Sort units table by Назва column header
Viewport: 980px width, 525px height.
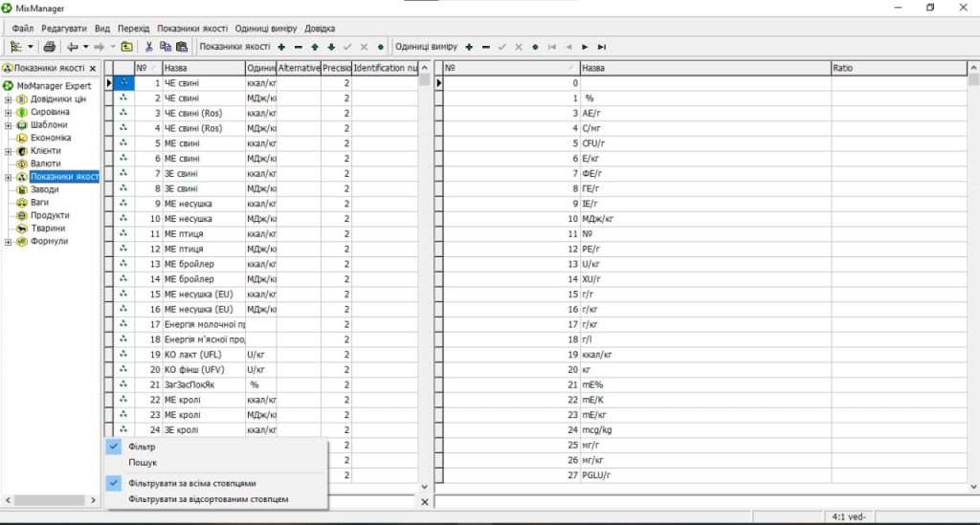click(705, 68)
